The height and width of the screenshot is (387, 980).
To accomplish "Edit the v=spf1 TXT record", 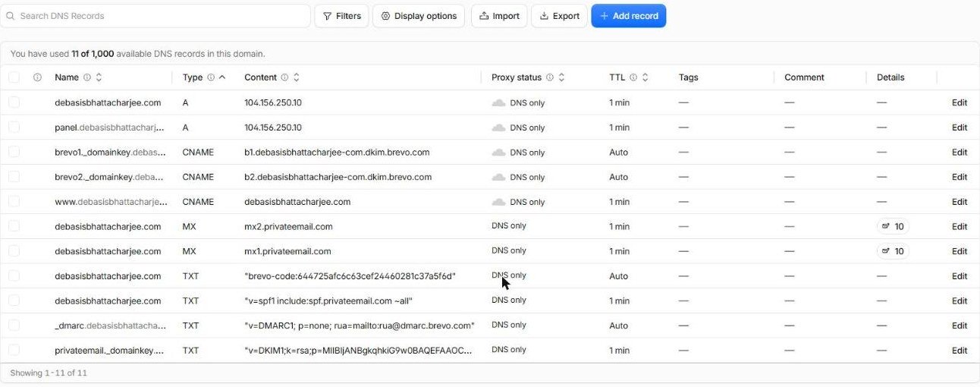I will (x=960, y=300).
